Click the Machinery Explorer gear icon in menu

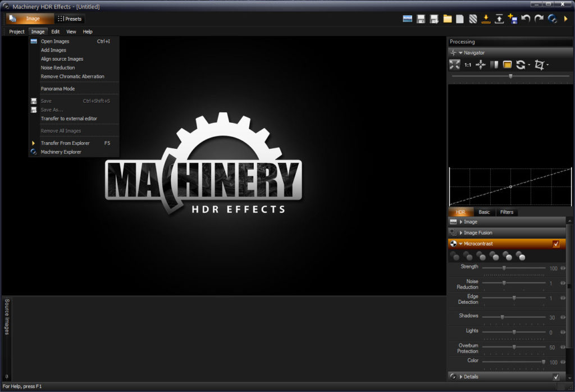click(x=34, y=152)
